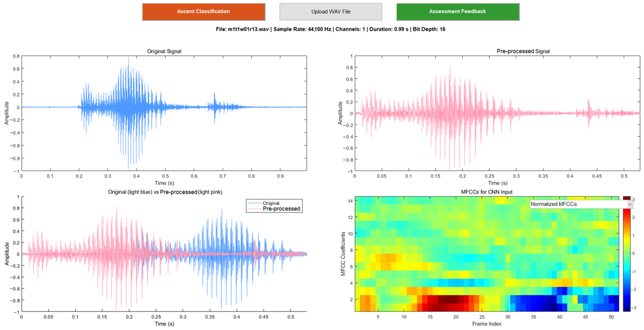Click the Pre-processed Signal plot title
Screen dimensions: 644x330
click(x=523, y=51)
